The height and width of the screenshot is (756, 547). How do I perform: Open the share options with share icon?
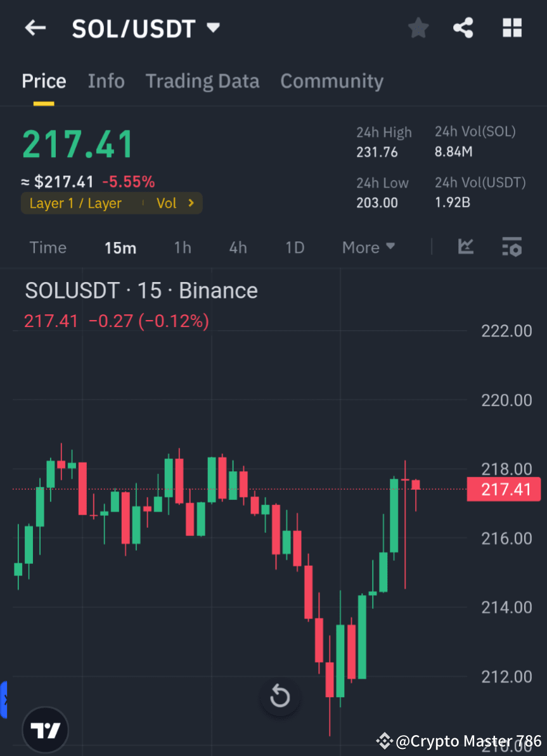463,27
